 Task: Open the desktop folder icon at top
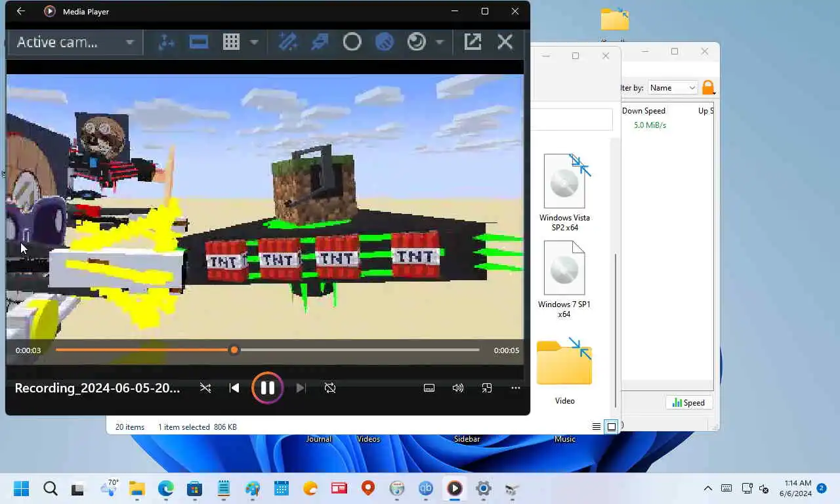(x=615, y=19)
